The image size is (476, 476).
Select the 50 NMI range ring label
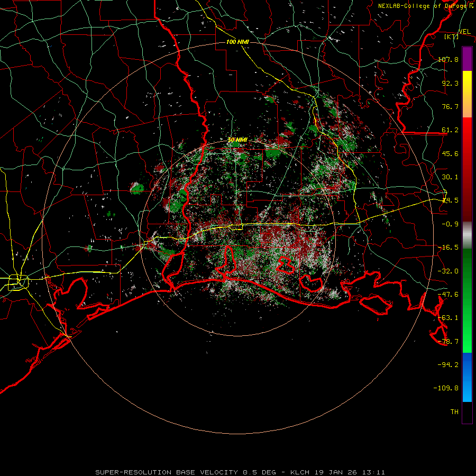(x=237, y=140)
